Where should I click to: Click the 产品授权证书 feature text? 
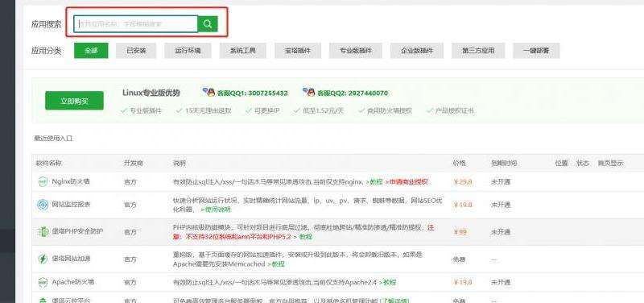point(454,110)
